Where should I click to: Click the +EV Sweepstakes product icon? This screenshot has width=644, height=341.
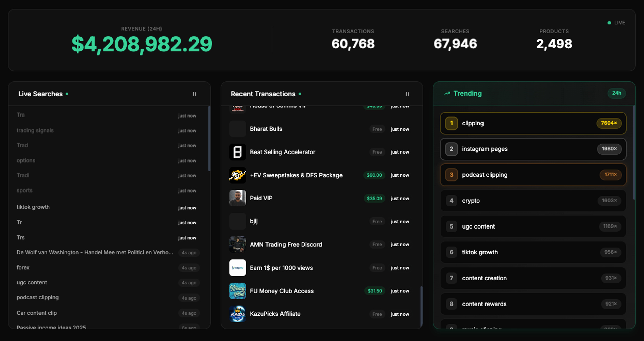pyautogui.click(x=237, y=175)
